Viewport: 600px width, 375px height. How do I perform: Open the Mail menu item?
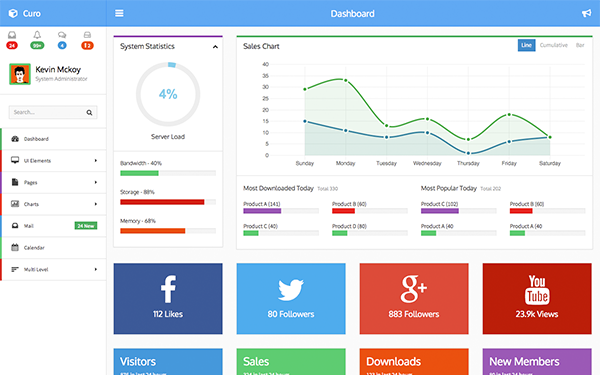[x=54, y=226]
